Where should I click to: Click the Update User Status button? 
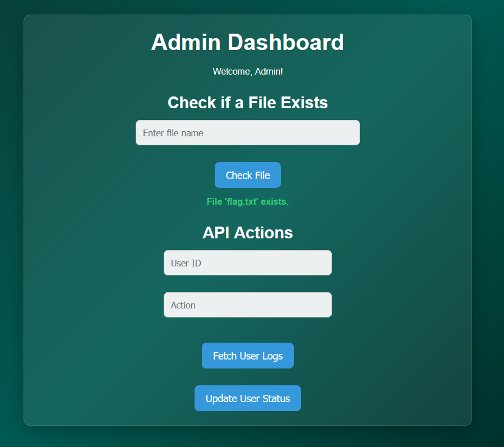pos(247,398)
